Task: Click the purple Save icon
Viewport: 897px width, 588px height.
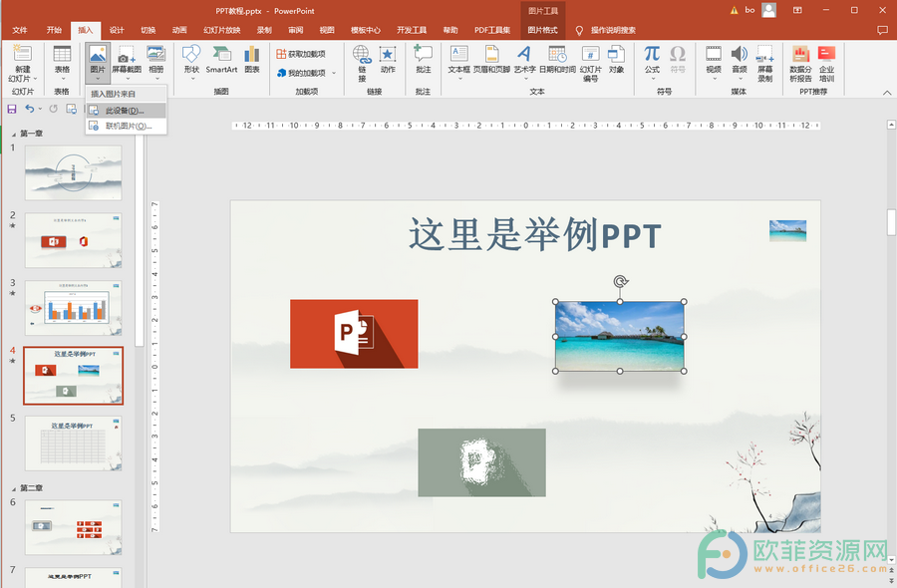Action: (11, 109)
